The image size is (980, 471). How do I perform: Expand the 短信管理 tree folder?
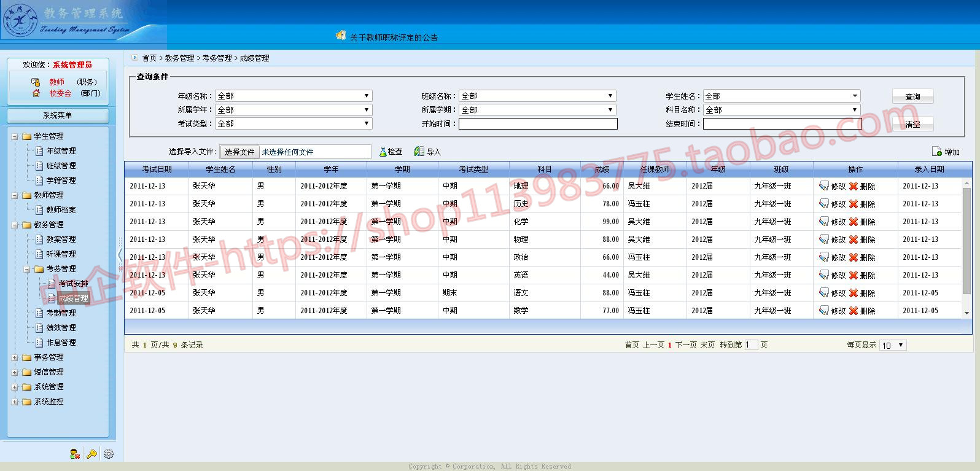(15, 372)
